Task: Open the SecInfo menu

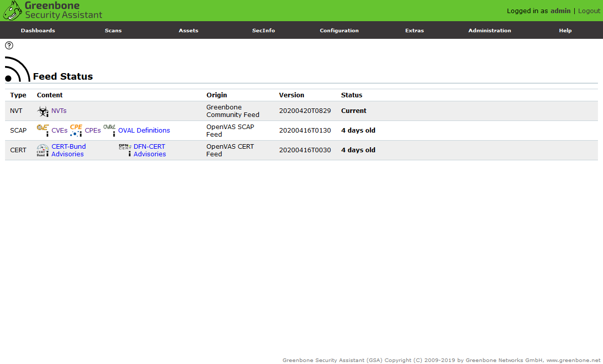Action: coord(263,30)
